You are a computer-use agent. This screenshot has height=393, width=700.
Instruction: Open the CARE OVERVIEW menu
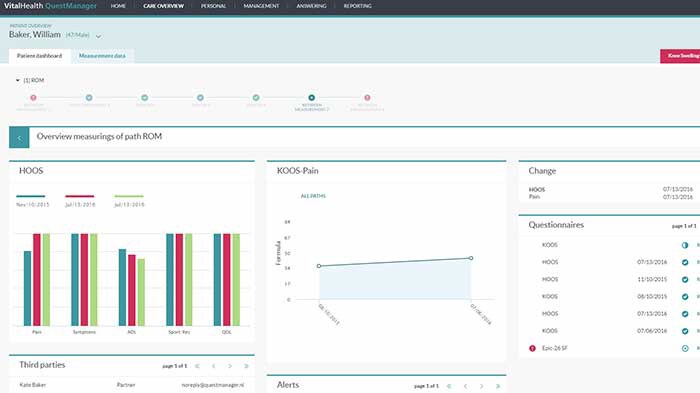click(x=163, y=6)
